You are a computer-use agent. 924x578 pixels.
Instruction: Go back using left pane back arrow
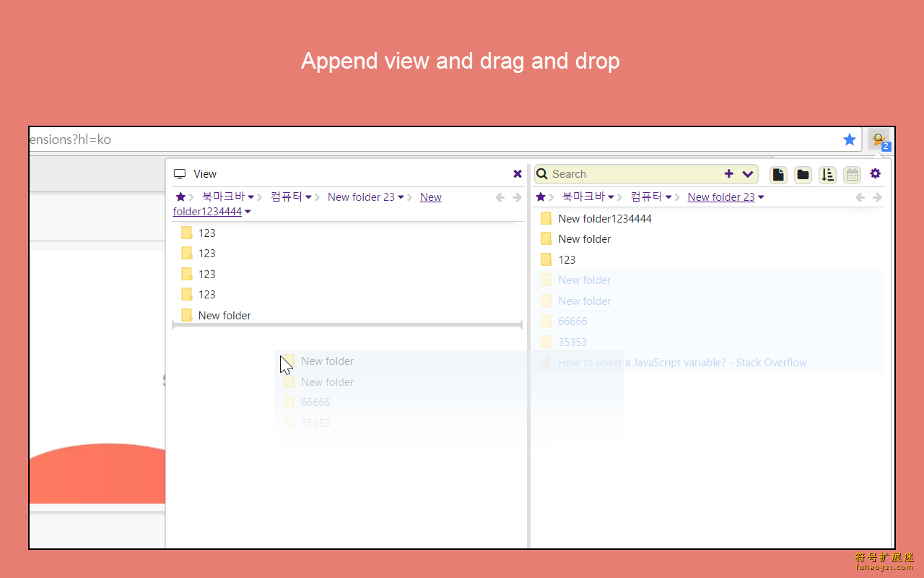pyautogui.click(x=500, y=197)
